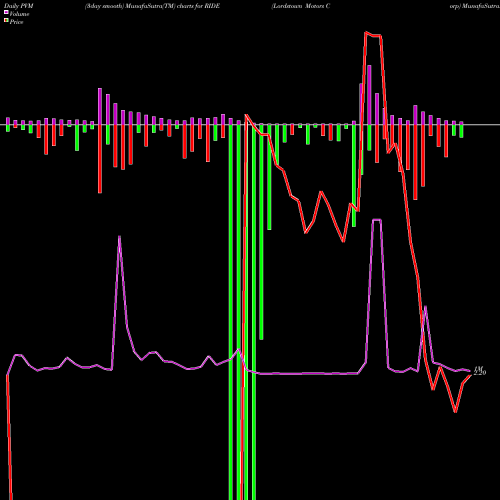Click the 'orp) MunafaSutra' text at top right
Image resolution: width=500 pixels, height=500 pixels.
coord(475,6)
